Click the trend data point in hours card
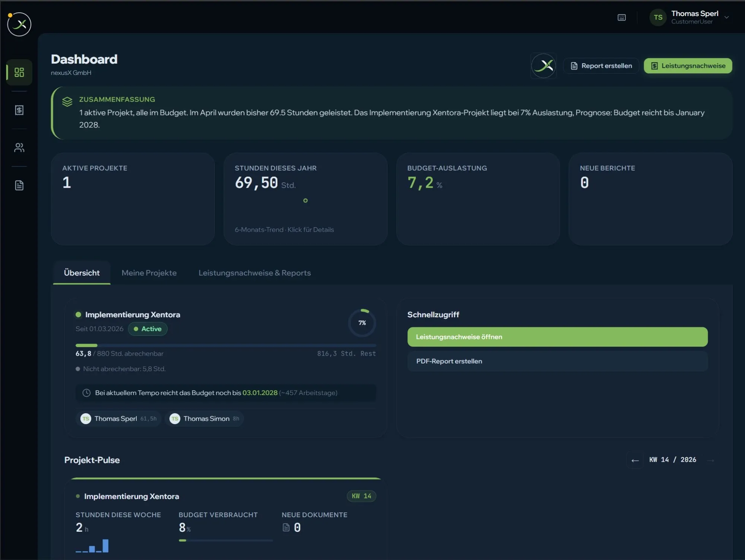745x560 pixels. click(x=305, y=201)
